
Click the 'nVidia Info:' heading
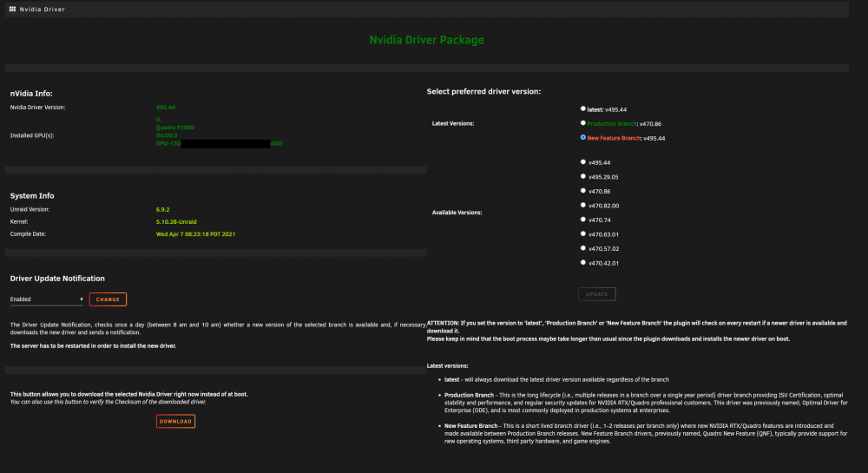(x=31, y=94)
